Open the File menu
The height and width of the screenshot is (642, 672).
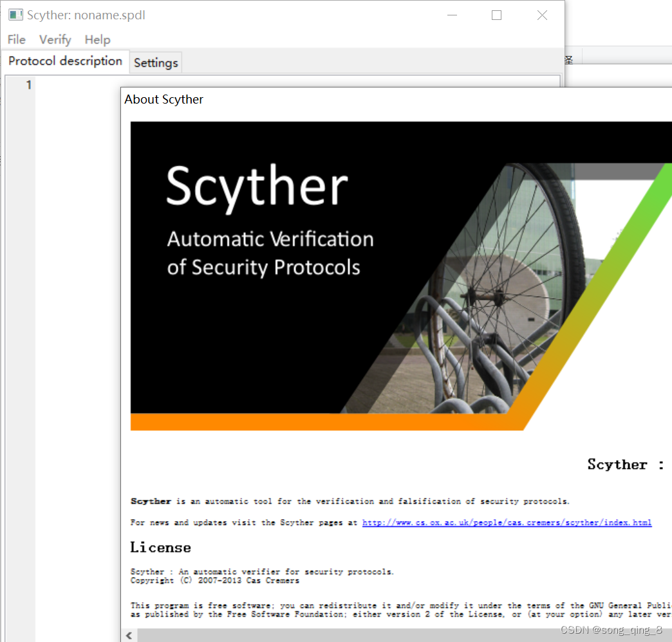[x=16, y=39]
